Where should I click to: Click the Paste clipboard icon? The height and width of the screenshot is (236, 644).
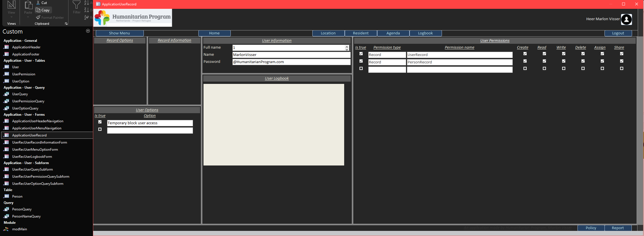(x=28, y=5)
